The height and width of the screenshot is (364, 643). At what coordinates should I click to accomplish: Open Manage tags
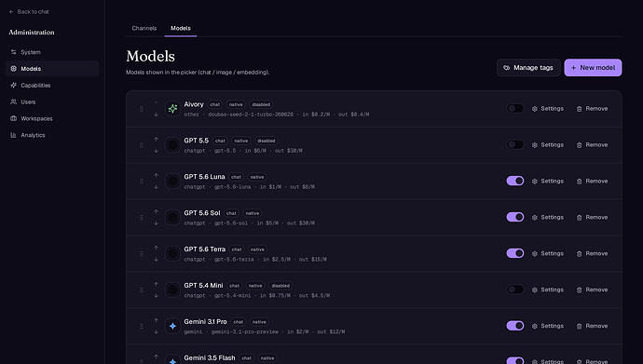(x=528, y=68)
